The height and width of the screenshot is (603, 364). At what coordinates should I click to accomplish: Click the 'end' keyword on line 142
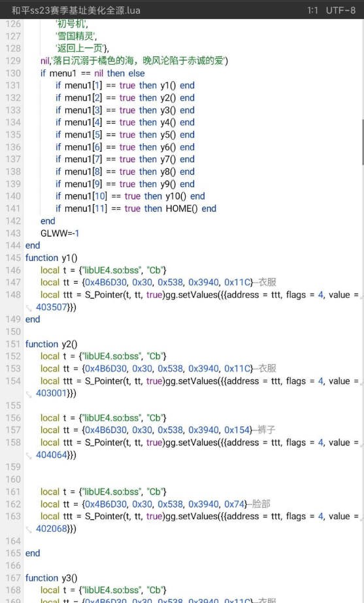[48, 221]
